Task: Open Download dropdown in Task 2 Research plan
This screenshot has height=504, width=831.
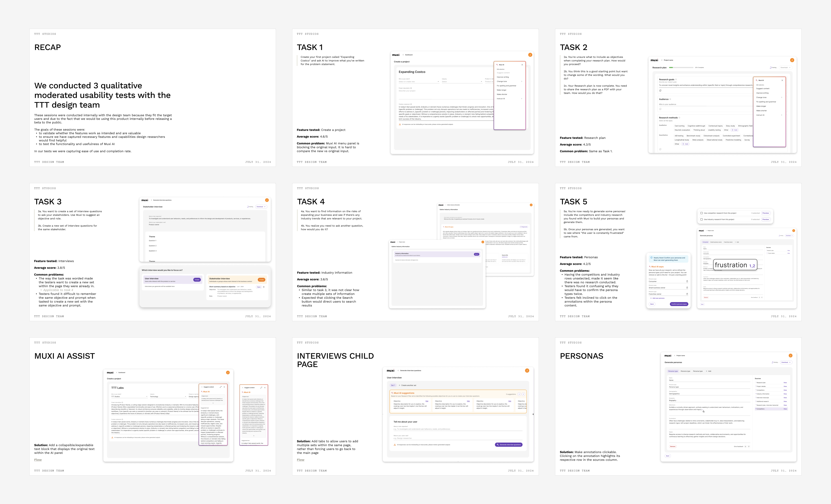Action: coord(785,67)
